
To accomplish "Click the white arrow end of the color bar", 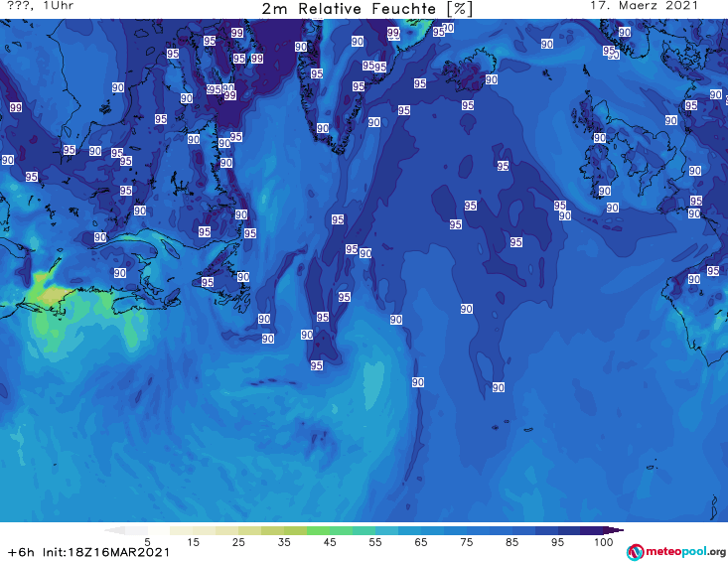I will (114, 530).
